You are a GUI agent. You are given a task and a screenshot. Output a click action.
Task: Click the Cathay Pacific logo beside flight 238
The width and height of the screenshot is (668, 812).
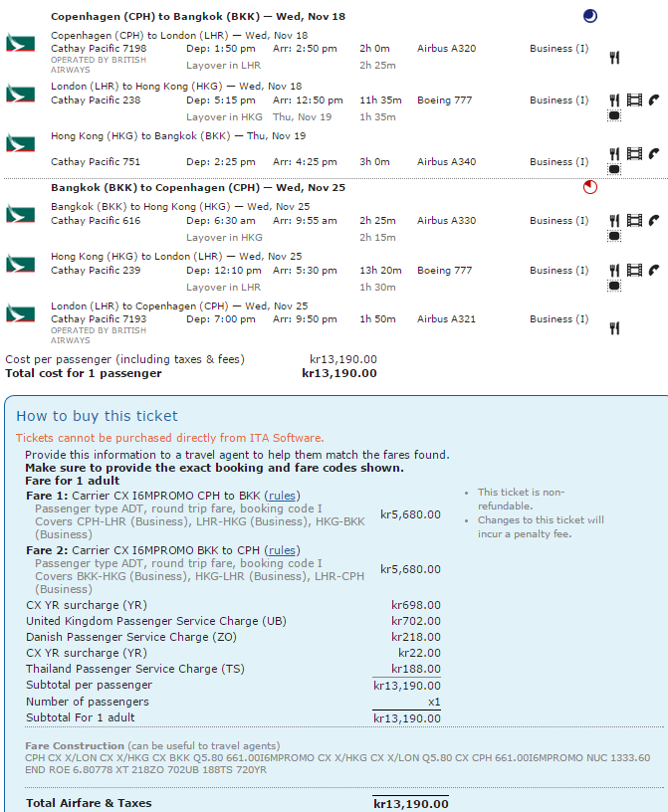(19, 94)
